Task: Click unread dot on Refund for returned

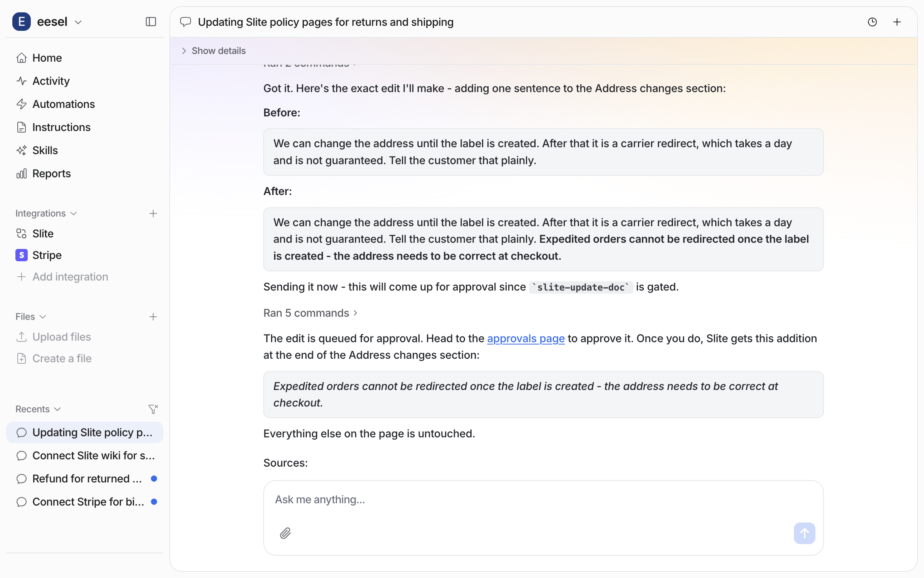Action: click(154, 479)
